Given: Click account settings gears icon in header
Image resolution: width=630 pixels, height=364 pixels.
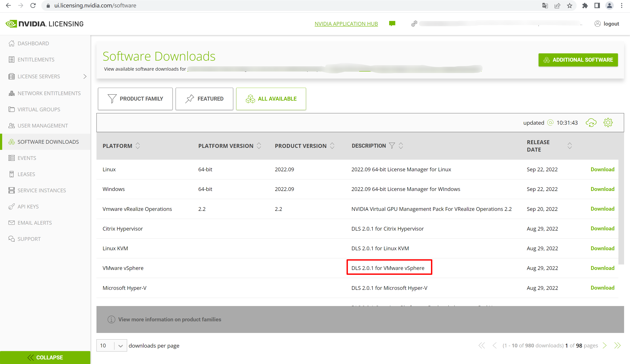Looking at the screenshot, I should pos(414,24).
